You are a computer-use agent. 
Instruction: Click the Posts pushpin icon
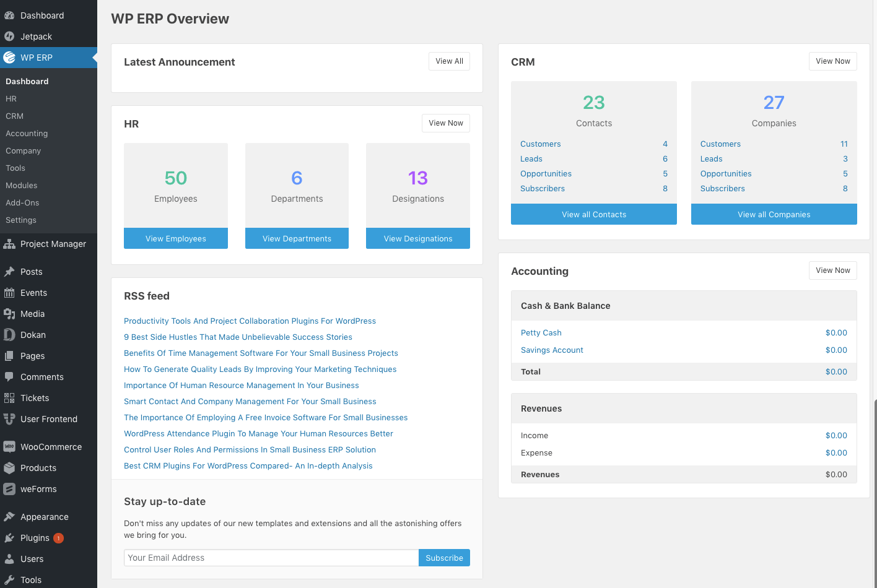(x=9, y=272)
